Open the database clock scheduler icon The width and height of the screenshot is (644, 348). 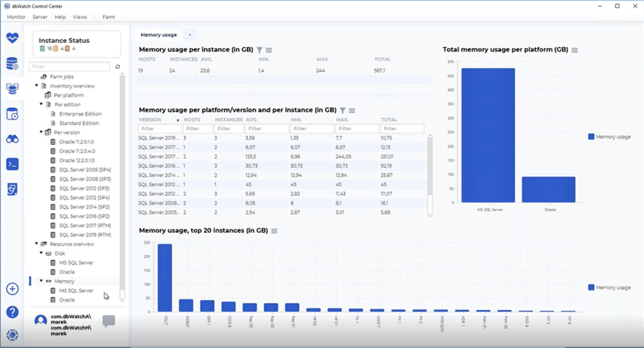click(x=12, y=114)
